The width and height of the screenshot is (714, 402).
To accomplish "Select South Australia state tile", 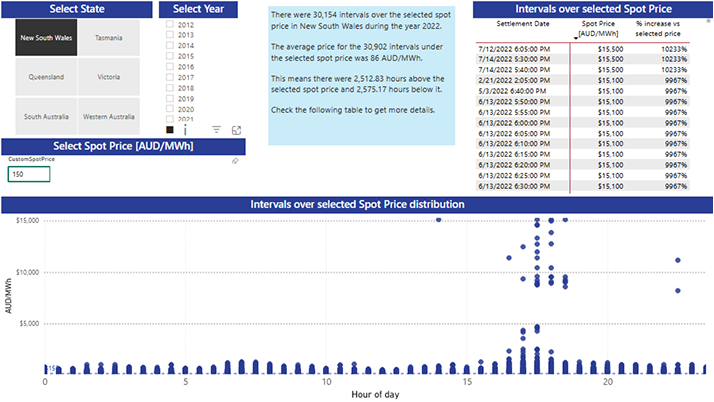I will pyautogui.click(x=45, y=117).
